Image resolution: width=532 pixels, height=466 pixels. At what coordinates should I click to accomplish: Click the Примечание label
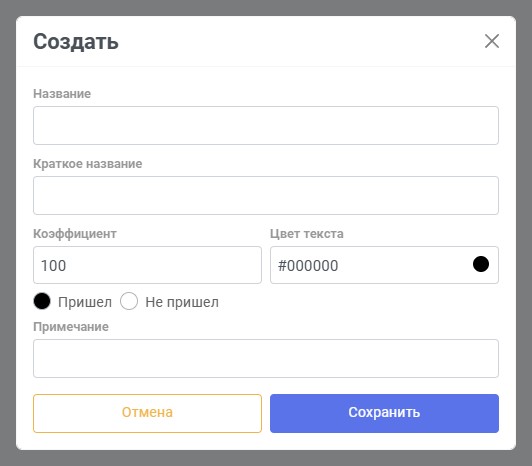point(71,327)
